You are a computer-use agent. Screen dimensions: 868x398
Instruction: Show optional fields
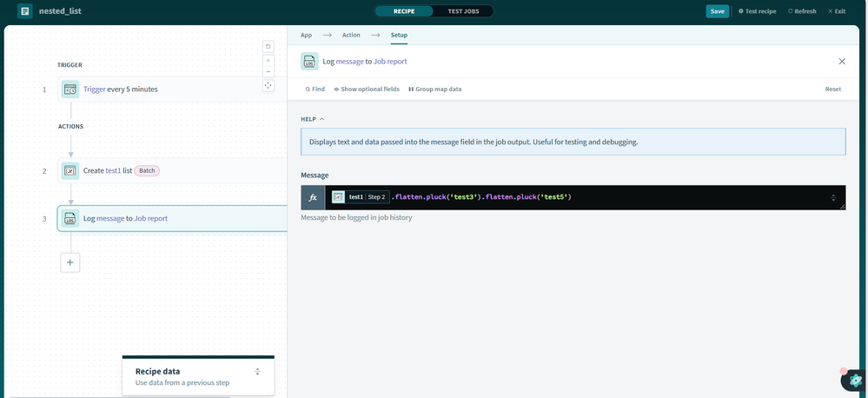point(367,90)
